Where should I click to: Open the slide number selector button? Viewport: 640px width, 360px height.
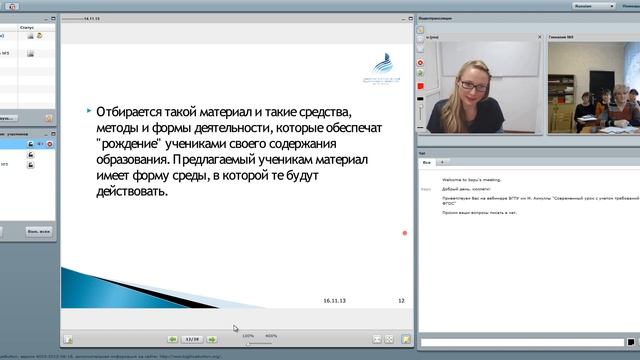pyautogui.click(x=192, y=339)
